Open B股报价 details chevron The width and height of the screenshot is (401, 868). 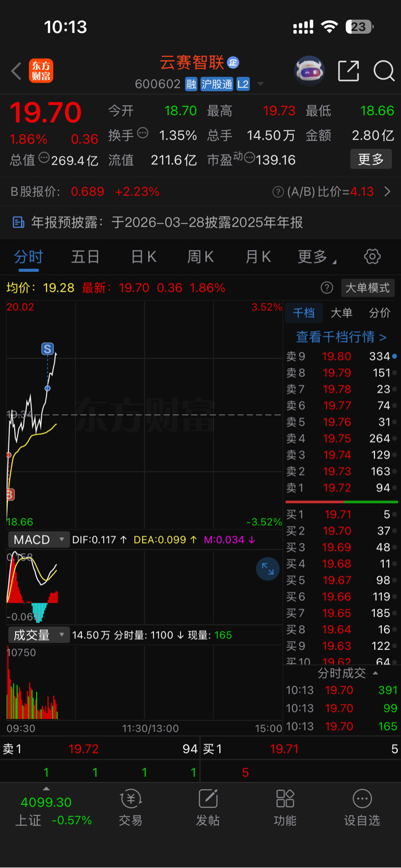coord(387,192)
